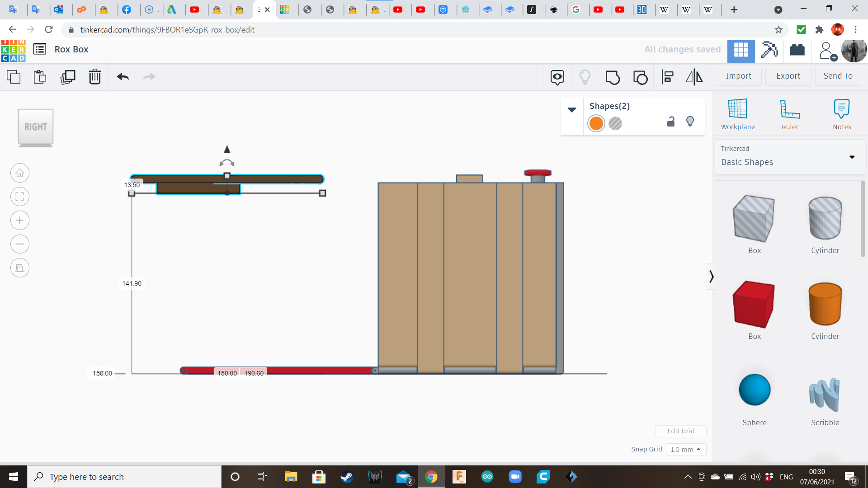Toggle shape visibility with the lightbulb in the Shapes panel

690,122
